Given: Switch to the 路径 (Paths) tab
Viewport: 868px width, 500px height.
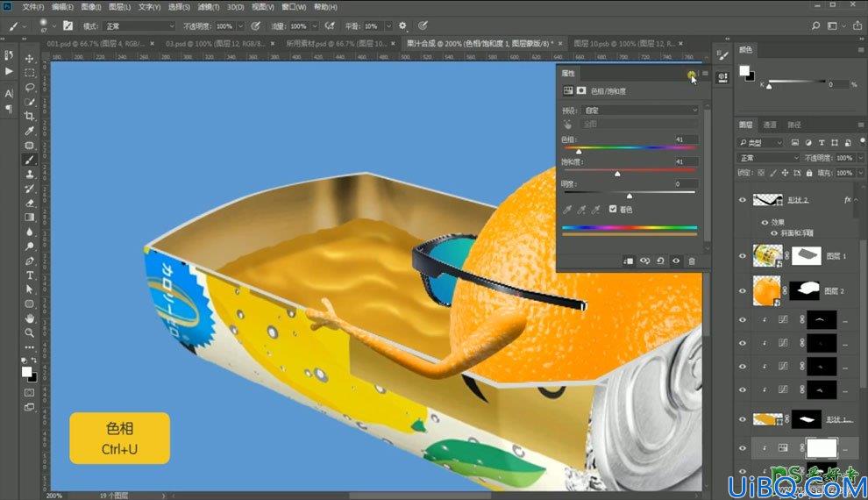Looking at the screenshot, I should (x=793, y=125).
